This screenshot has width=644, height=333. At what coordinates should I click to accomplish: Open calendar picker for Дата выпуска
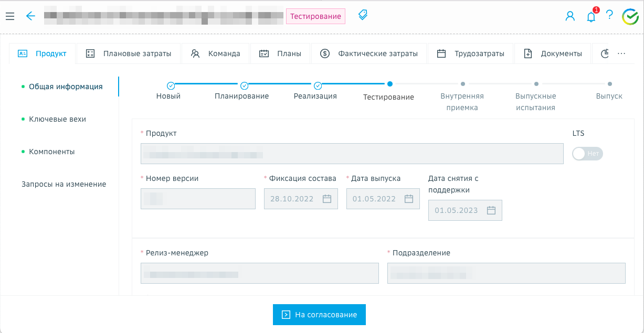pyautogui.click(x=409, y=199)
